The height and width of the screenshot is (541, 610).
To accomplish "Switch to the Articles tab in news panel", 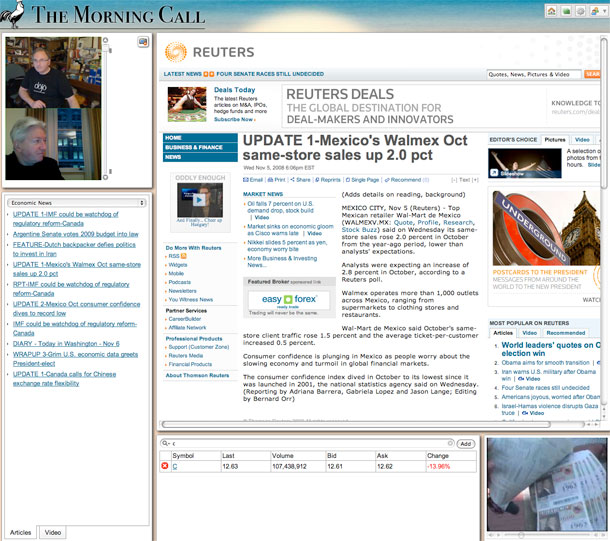I will coord(21,532).
